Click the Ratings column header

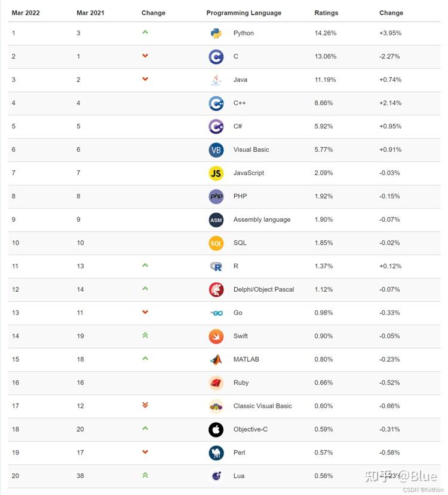tap(326, 13)
